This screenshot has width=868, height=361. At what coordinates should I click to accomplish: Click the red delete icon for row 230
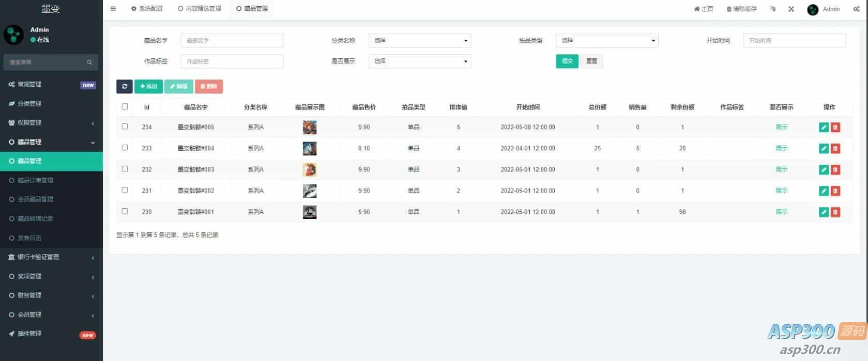click(835, 212)
